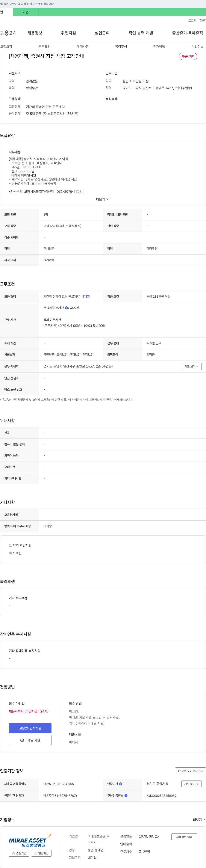Image resolution: width=206 pixels, height=868 pixels.
Task: Report with 거짓구인광고 신고 button
Action: coord(191,771)
